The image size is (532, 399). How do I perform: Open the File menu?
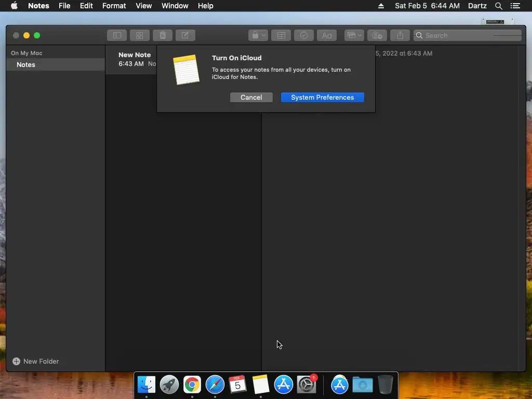pyautogui.click(x=64, y=6)
